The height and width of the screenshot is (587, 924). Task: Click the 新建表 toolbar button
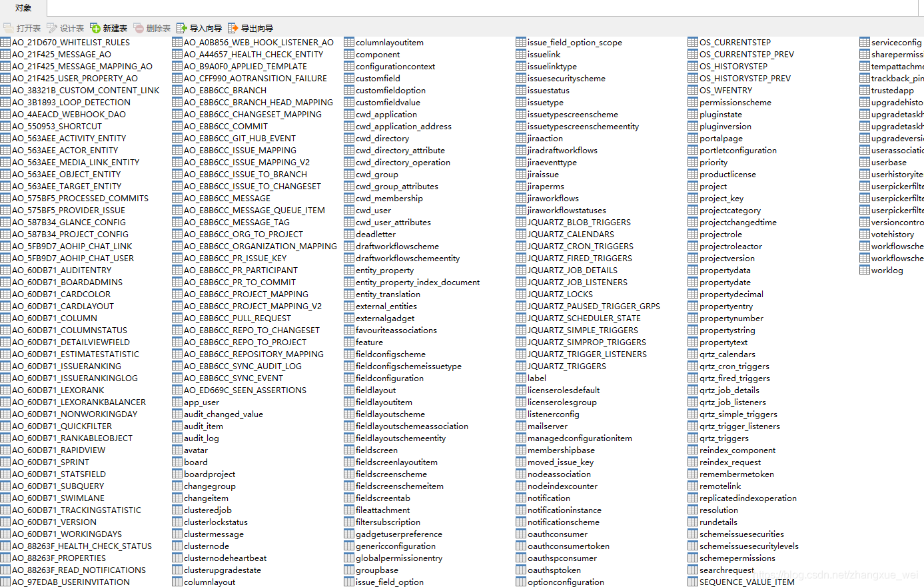109,28
